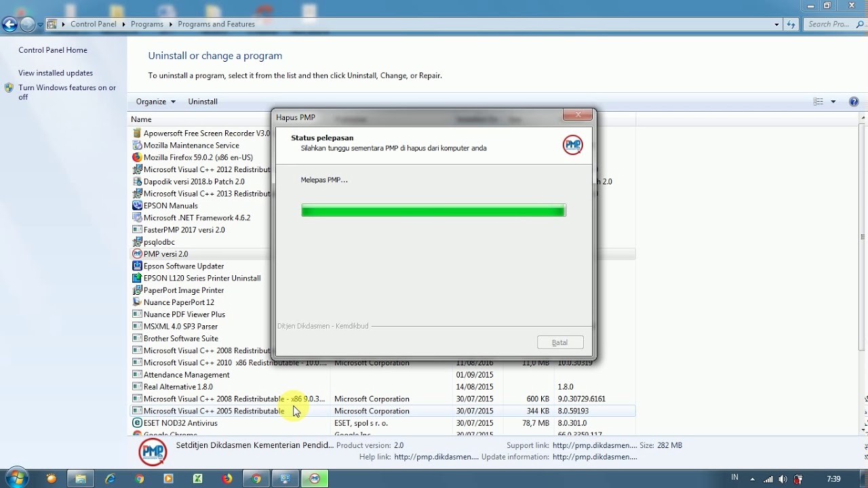
Task: Click the Control Panel breadcrumb
Action: pyautogui.click(x=94, y=24)
